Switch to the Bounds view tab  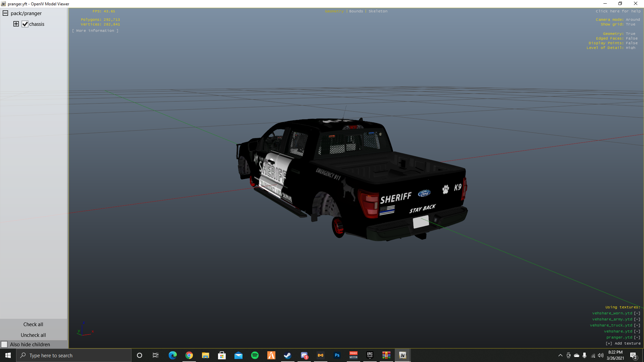356,11
